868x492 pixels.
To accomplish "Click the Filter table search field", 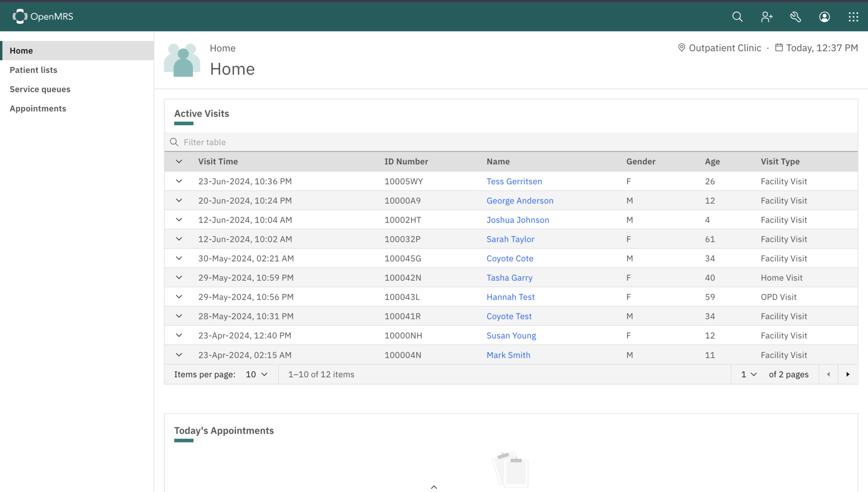I will pos(509,142).
